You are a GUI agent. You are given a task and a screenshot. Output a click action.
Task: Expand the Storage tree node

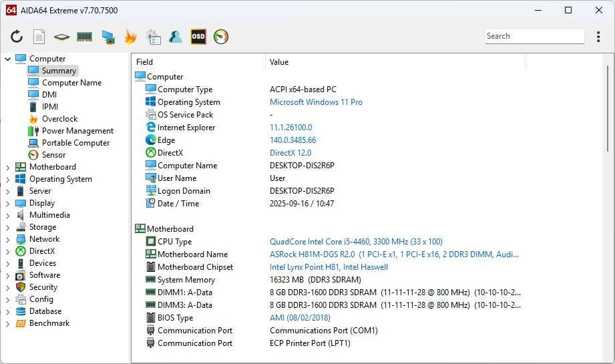(x=8, y=228)
